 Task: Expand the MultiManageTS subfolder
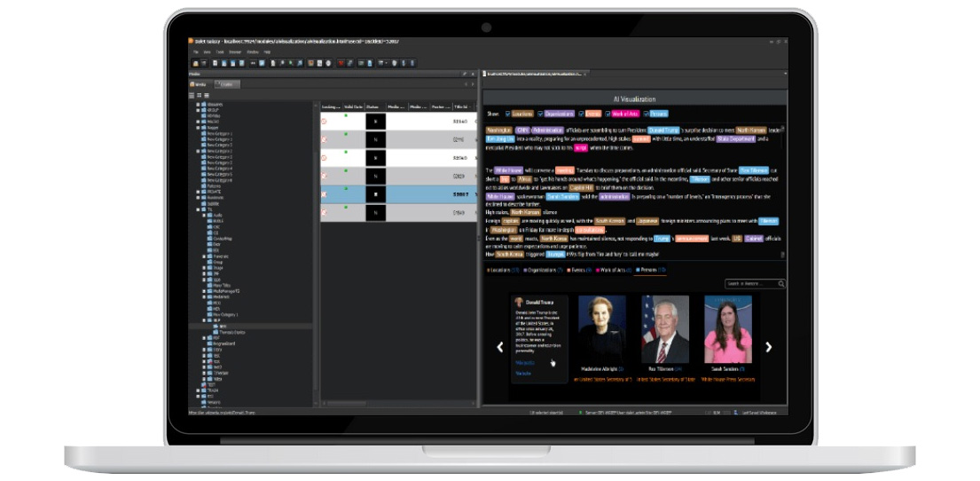point(204,291)
